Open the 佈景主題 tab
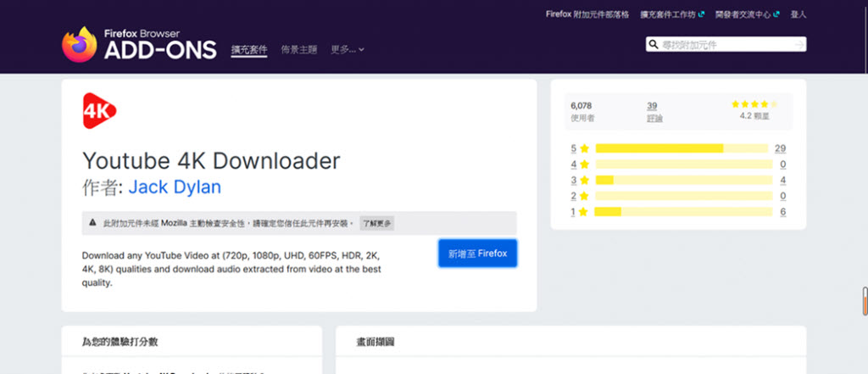This screenshot has width=868, height=374. pyautogui.click(x=299, y=50)
